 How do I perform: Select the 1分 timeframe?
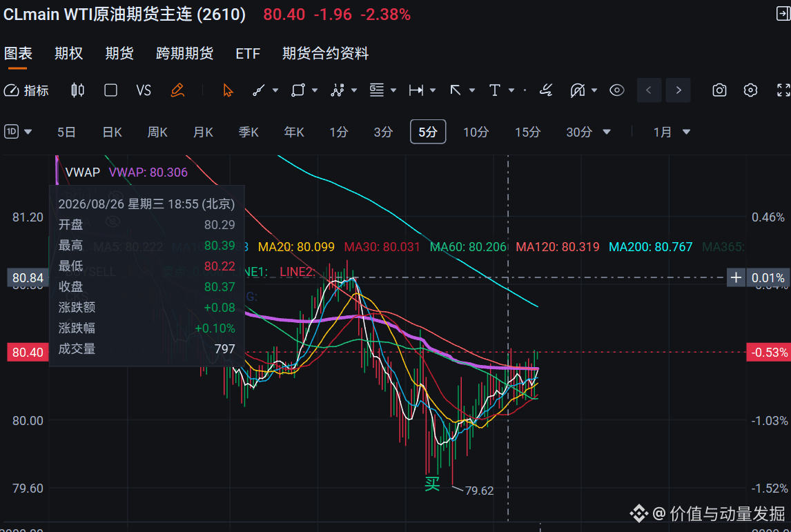click(x=338, y=132)
